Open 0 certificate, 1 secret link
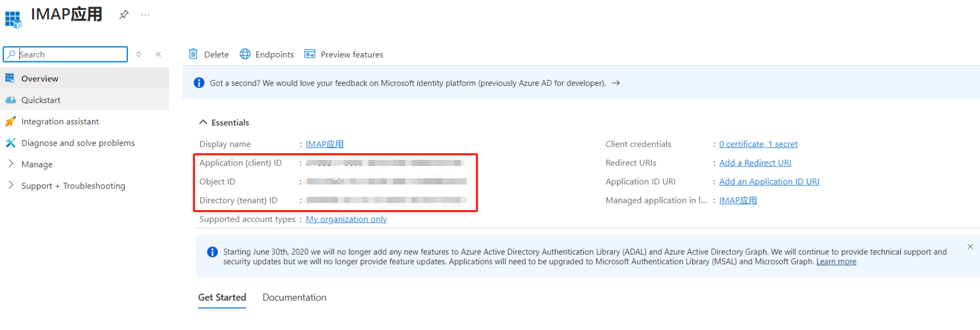Image resolution: width=980 pixels, height=330 pixels. [758, 144]
